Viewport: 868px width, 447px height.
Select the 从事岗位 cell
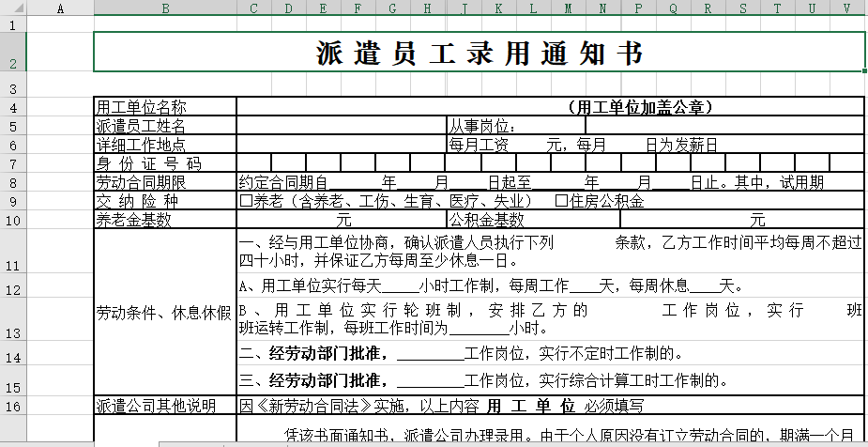click(515, 126)
